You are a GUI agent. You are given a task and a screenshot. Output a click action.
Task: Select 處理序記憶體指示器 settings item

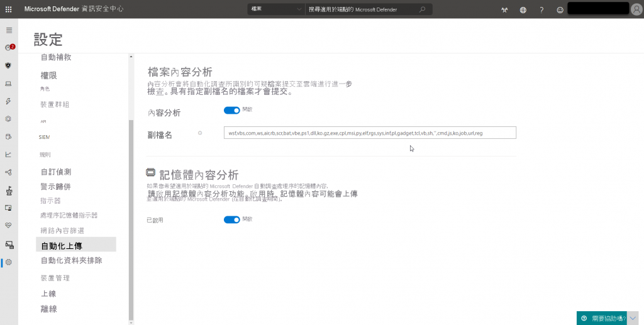69,216
